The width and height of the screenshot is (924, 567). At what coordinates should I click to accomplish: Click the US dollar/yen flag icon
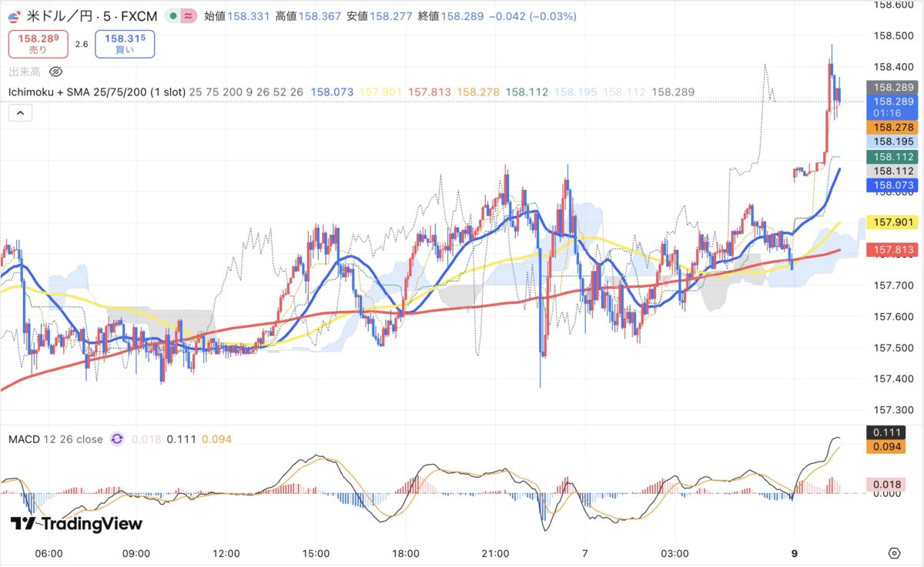(15, 15)
